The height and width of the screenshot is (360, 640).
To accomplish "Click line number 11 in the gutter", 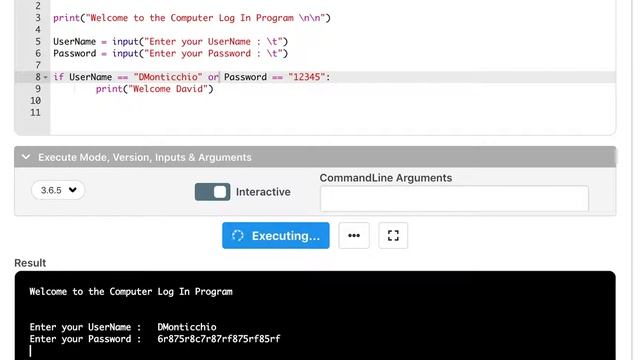I will 36,113.
